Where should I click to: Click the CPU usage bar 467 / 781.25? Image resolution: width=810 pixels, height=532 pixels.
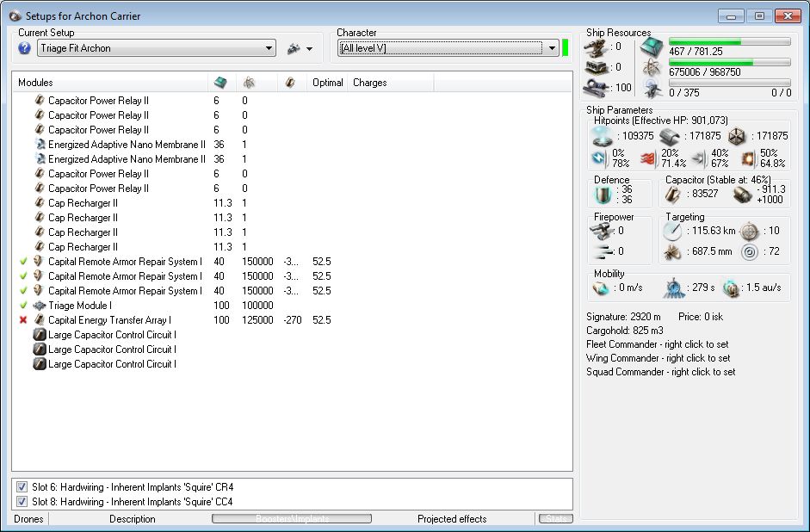pos(729,41)
